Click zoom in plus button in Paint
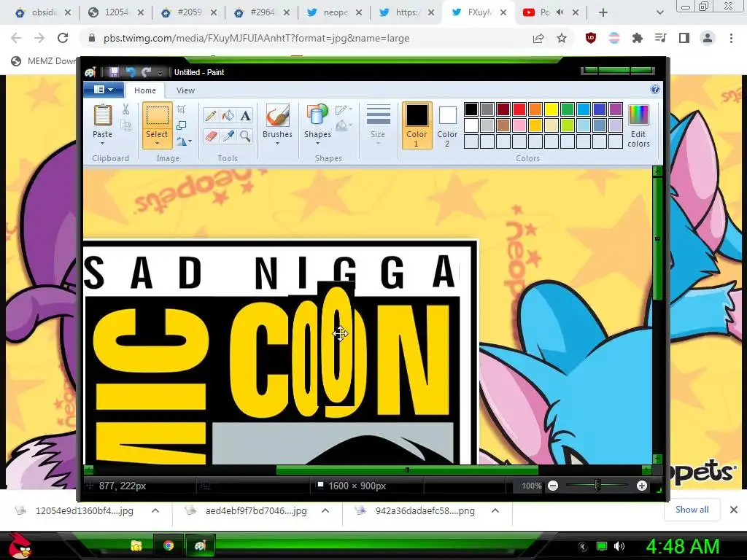This screenshot has height=560, width=747. click(642, 486)
